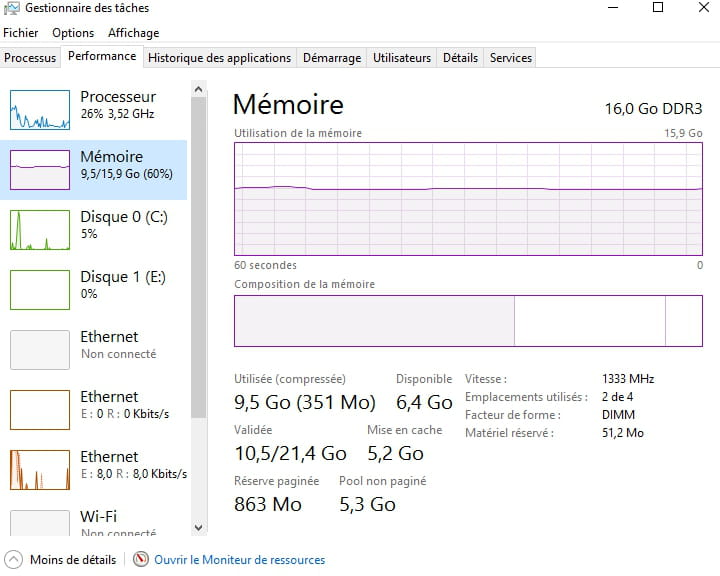Select the Disque 1 (E:) graph thumbnail

point(40,290)
